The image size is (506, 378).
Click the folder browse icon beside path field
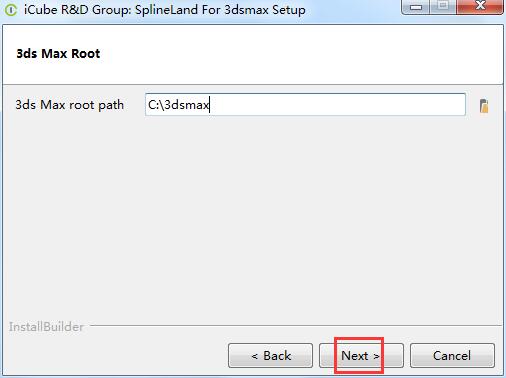484,106
